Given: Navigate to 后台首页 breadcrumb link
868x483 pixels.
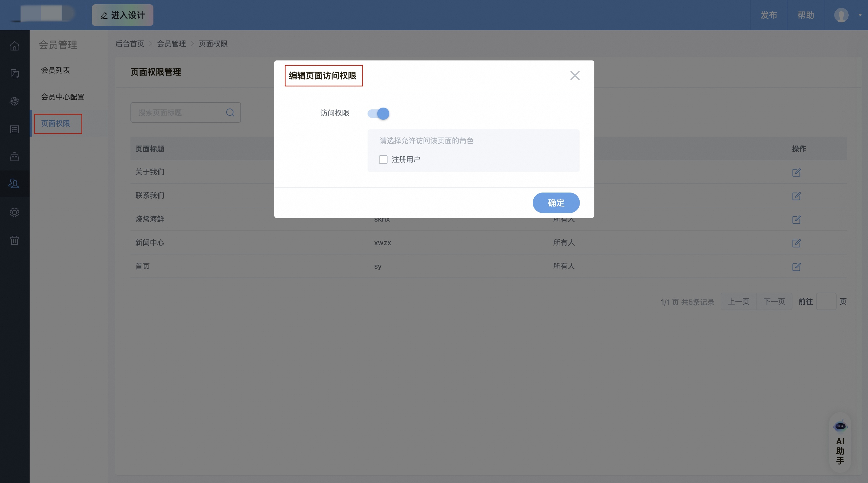Looking at the screenshot, I should [129, 44].
